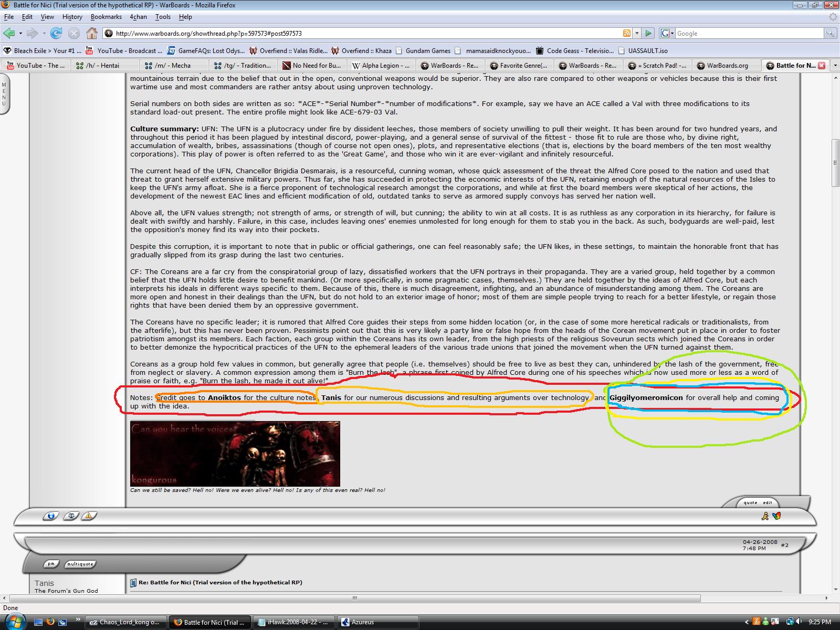This screenshot has width=840, height=630.
Task: Switch to the Favorite Genre tab
Action: tap(520, 66)
